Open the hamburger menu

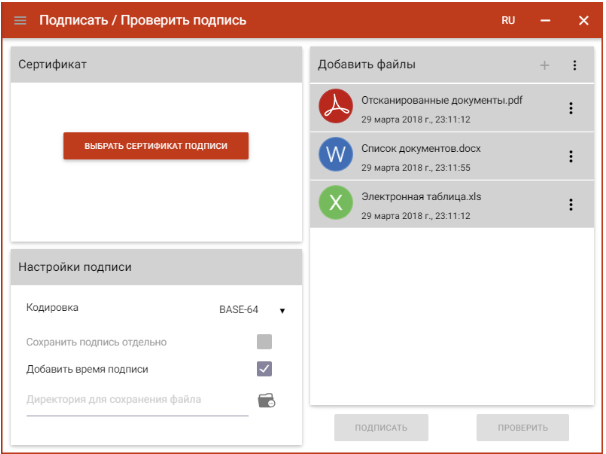(20, 20)
